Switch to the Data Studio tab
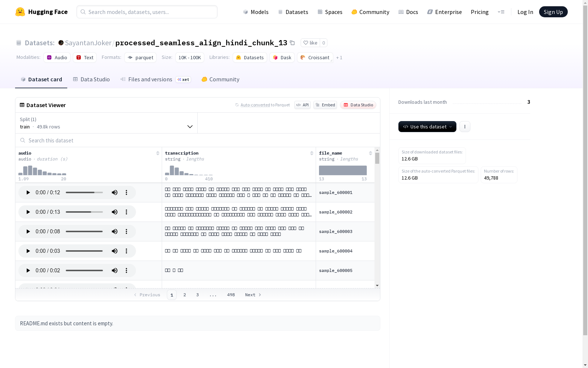 [x=91, y=79]
